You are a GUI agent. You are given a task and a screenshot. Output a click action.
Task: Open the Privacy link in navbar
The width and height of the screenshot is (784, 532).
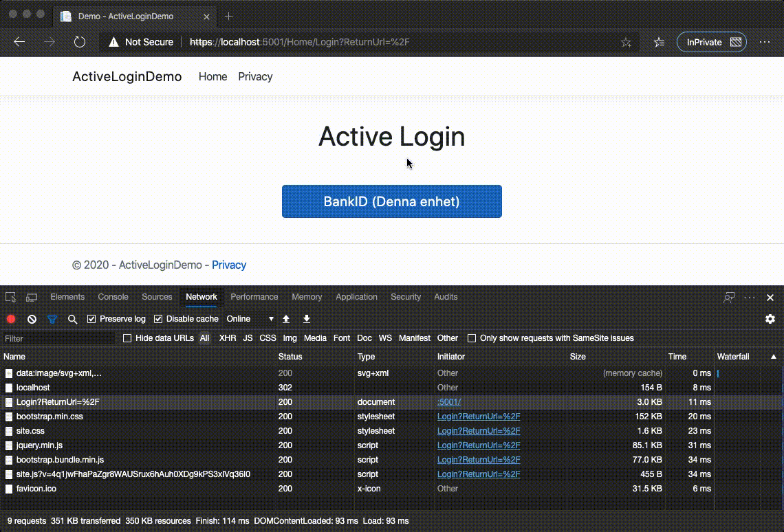click(x=255, y=76)
